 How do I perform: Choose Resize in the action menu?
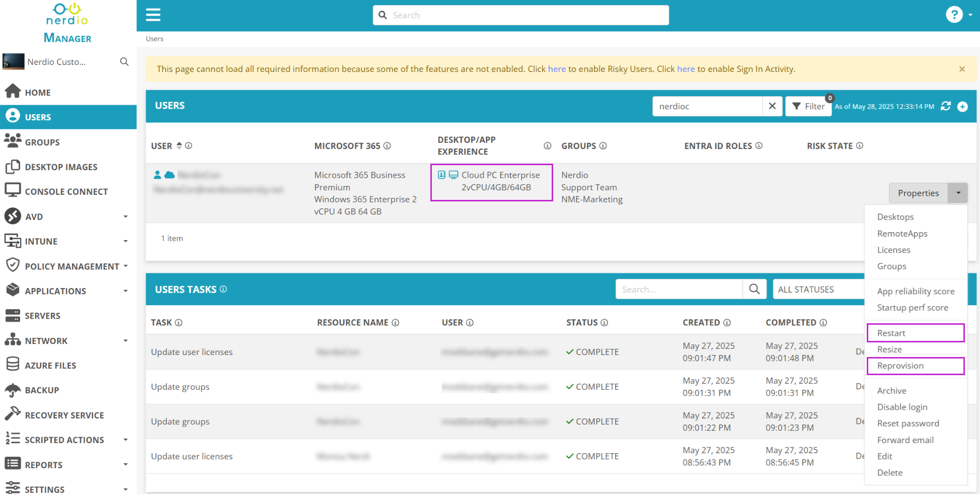coord(889,349)
